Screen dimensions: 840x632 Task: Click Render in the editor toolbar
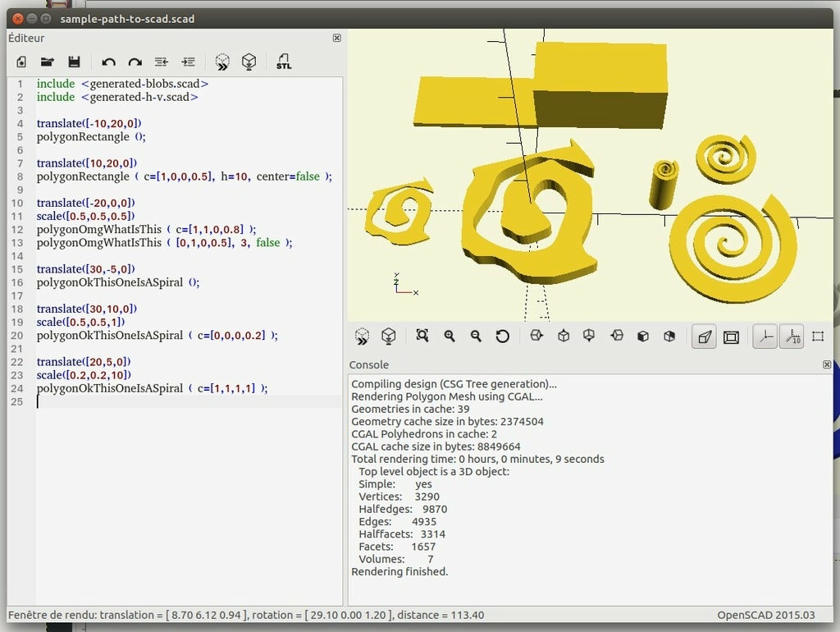(249, 62)
